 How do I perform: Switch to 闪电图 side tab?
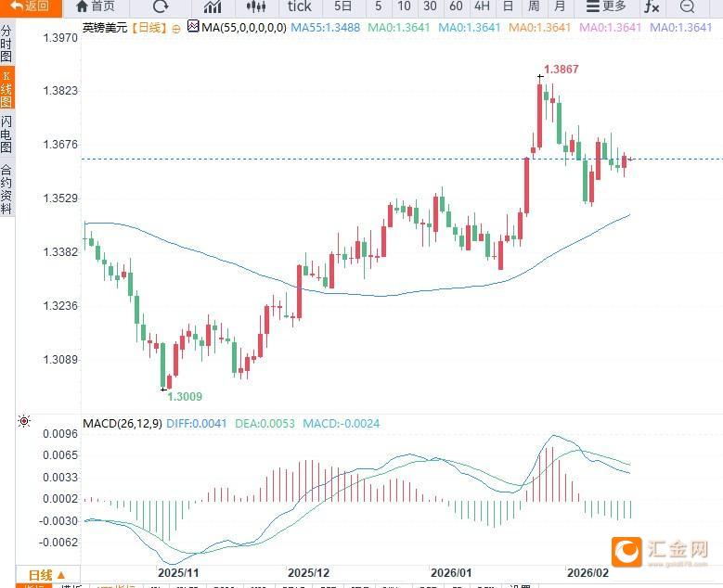pos(6,134)
